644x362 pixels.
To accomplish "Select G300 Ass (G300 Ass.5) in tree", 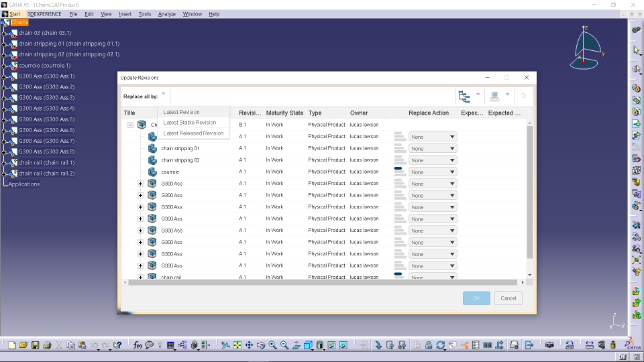I will click(x=46, y=119).
